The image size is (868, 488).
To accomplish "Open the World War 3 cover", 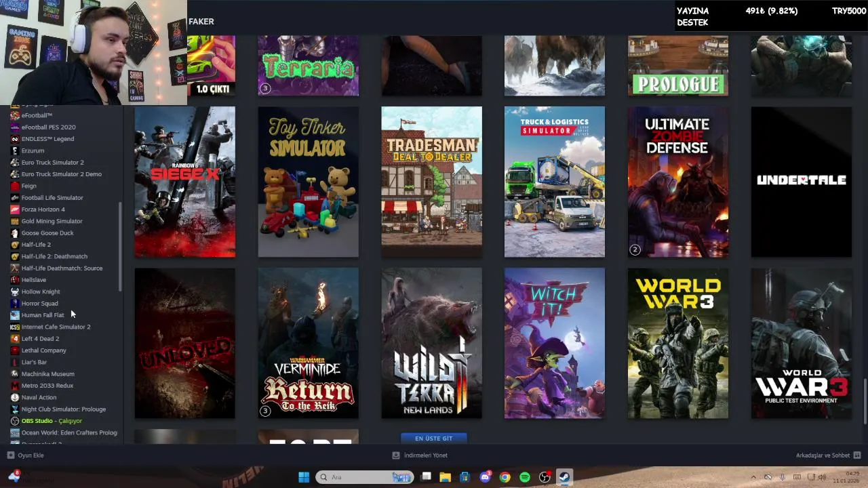I will coord(678,343).
